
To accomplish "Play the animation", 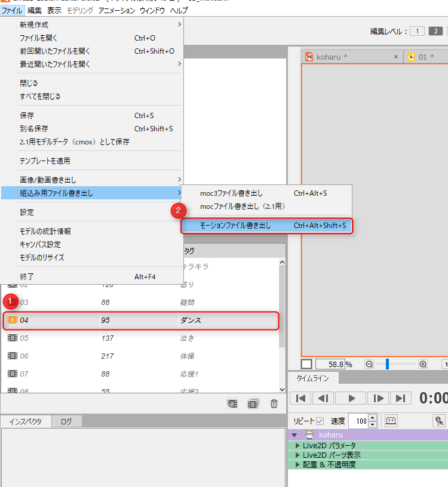I will (351, 398).
